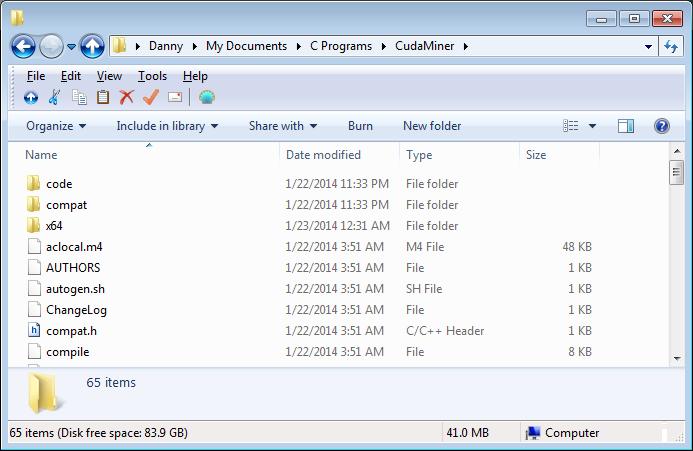Open address bar history dropdown
This screenshot has height=451, width=693.
(648, 46)
